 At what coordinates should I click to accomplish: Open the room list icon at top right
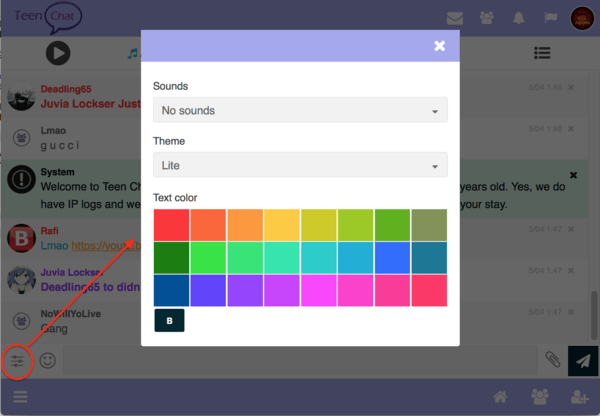542,53
